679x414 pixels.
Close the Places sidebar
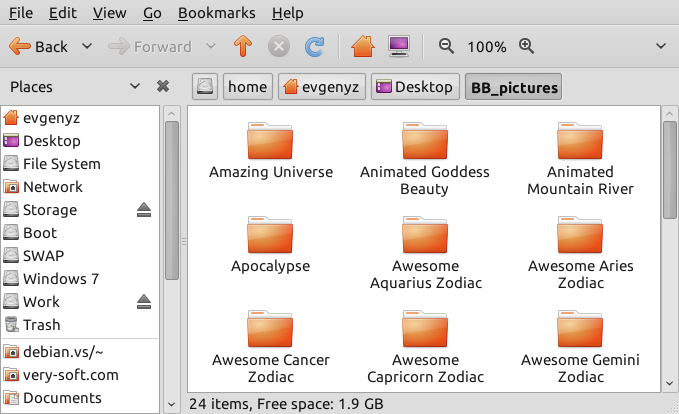pos(163,87)
